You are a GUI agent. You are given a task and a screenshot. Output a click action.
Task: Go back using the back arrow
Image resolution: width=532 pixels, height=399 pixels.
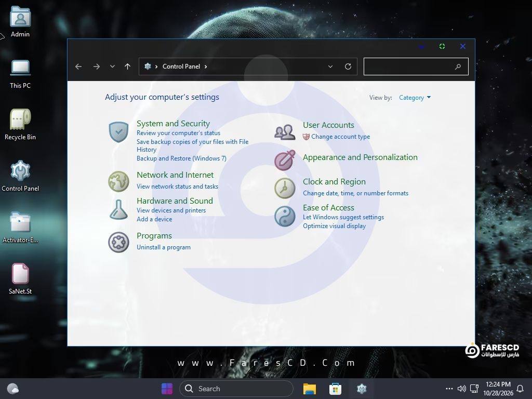[x=78, y=66]
